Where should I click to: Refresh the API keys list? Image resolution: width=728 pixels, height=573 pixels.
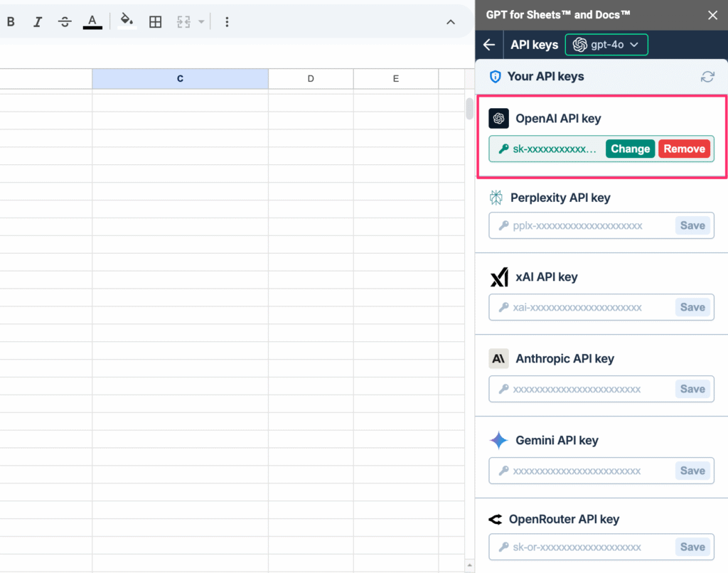[707, 77]
